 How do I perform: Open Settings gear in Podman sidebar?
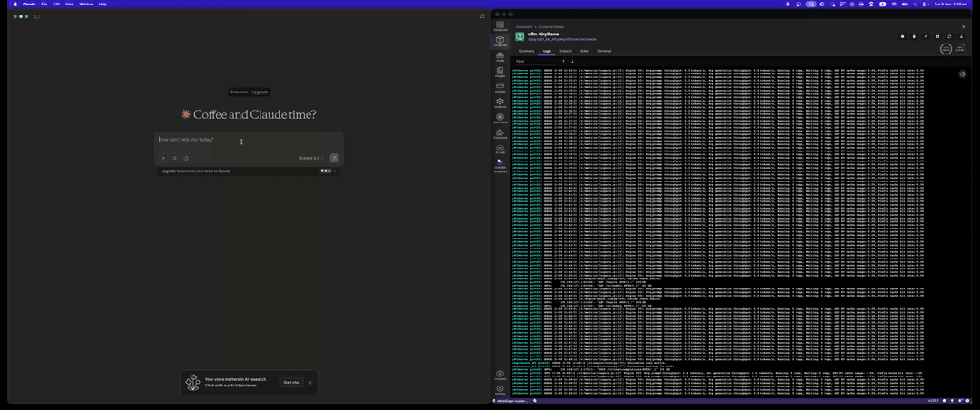coord(500,388)
